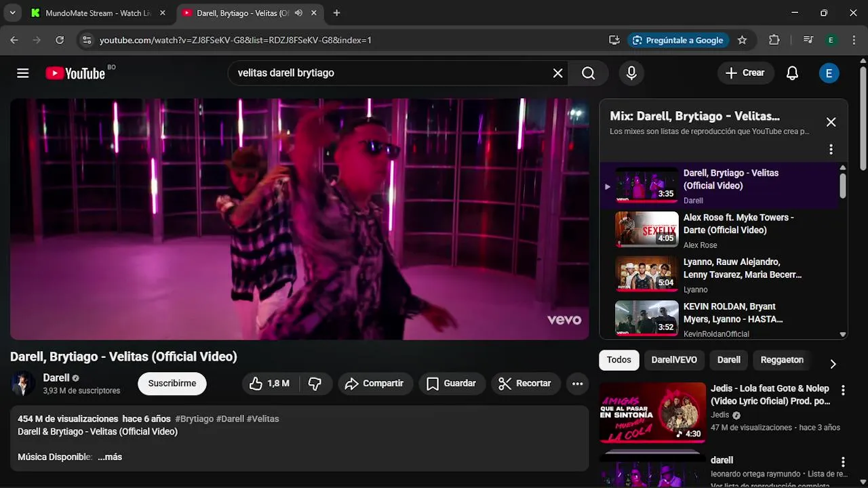Screen dimensions: 868x488
Task: Click the Jedis channel name
Action: point(720,415)
